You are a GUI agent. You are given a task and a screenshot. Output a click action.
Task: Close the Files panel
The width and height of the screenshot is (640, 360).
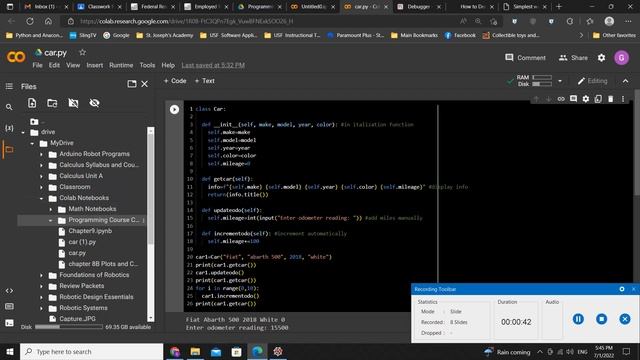(x=144, y=84)
